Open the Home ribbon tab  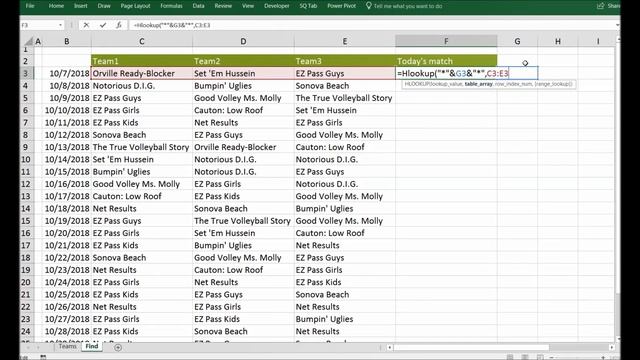click(56, 6)
